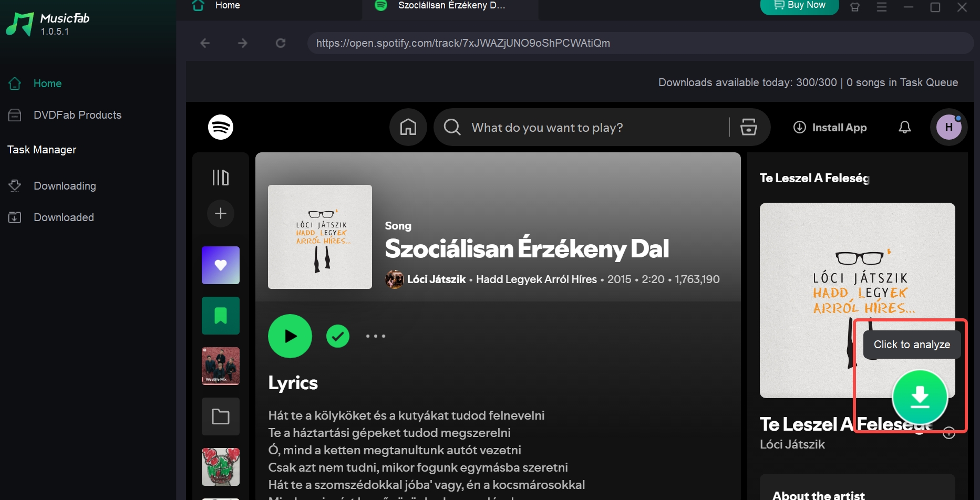
Task: Open DVDFab Products
Action: tap(77, 114)
